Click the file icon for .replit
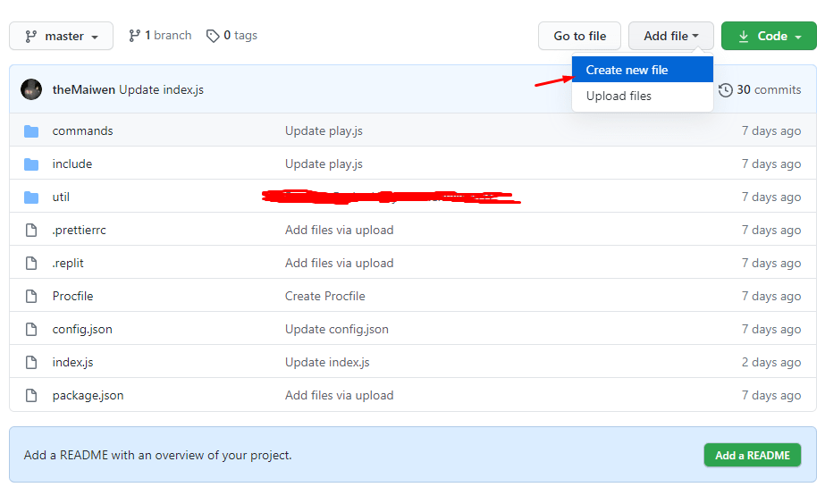 click(x=31, y=263)
